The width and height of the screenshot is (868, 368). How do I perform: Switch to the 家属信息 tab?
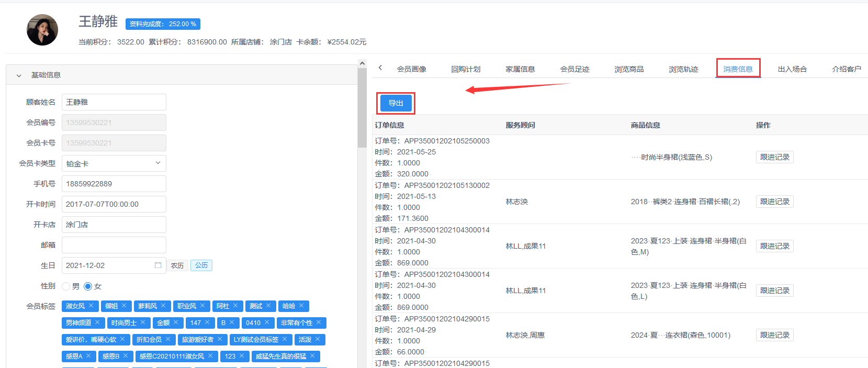521,69
